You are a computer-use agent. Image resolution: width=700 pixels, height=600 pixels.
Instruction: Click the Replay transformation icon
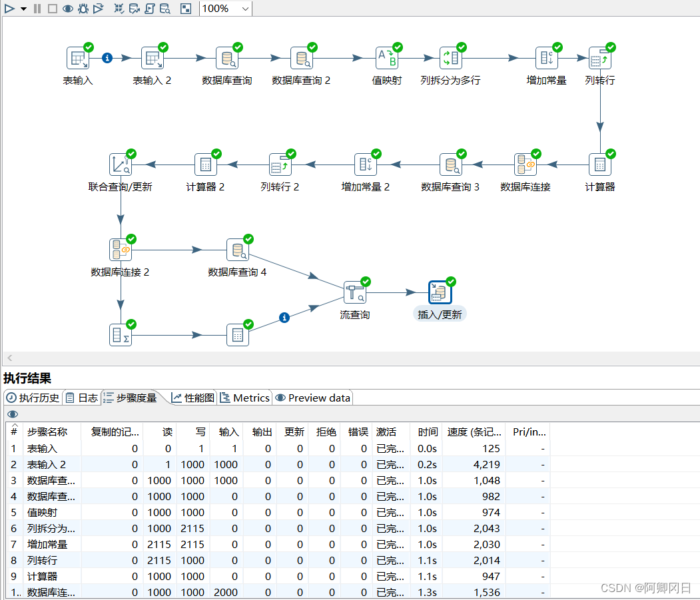click(x=98, y=9)
